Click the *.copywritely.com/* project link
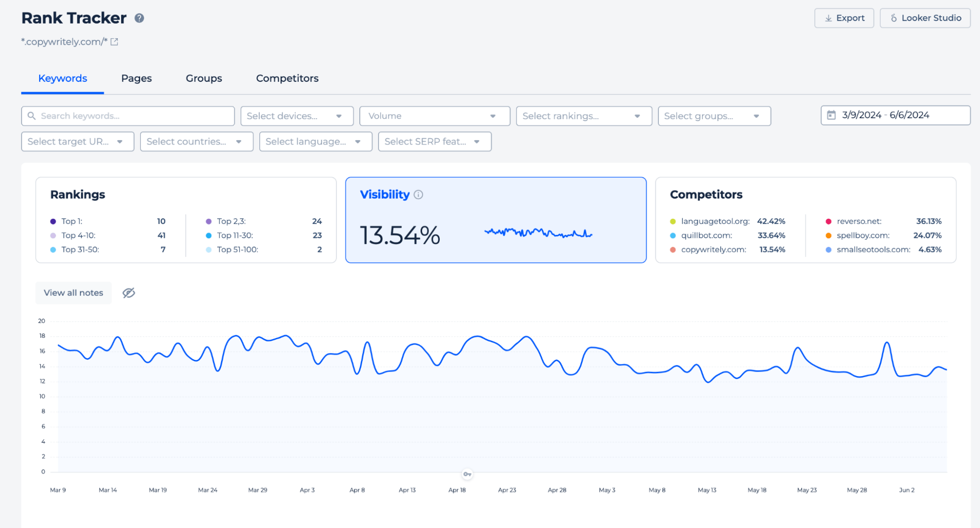The image size is (980, 528). click(64, 42)
